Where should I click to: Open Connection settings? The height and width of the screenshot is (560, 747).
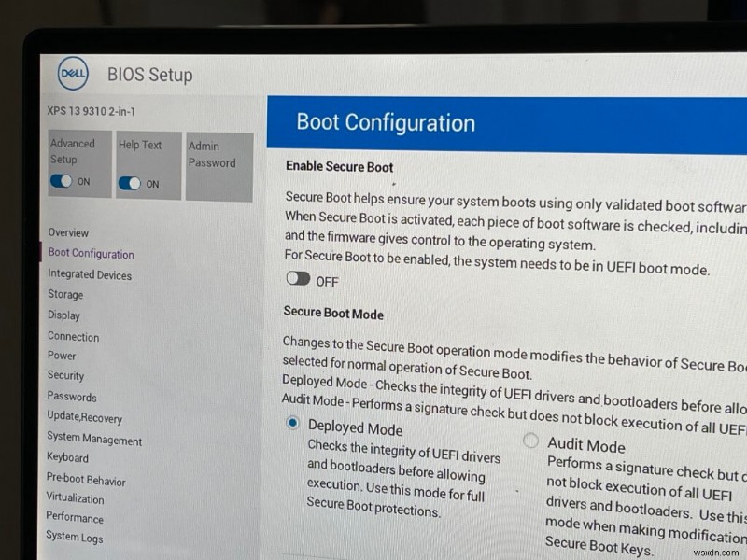tap(73, 336)
